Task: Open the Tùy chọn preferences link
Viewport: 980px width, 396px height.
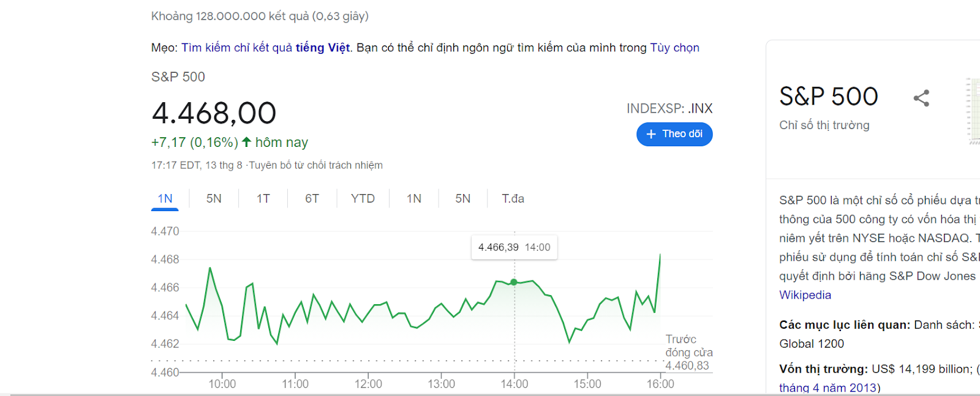Action: (674, 48)
